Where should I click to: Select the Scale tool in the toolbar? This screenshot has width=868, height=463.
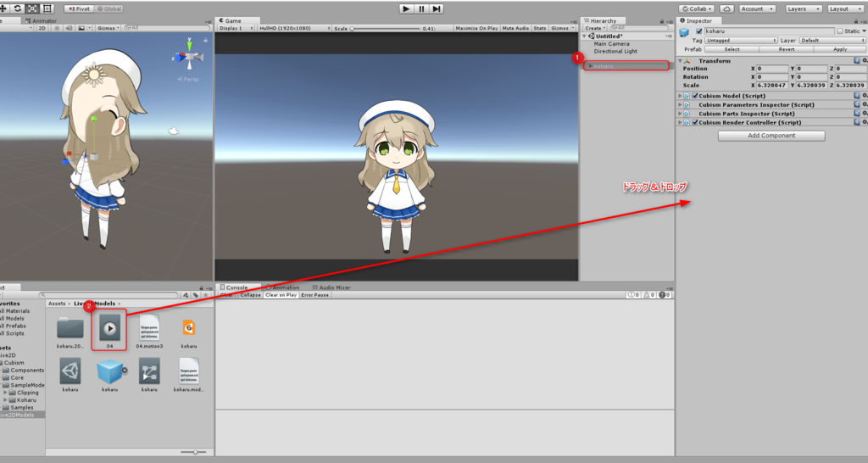33,8
